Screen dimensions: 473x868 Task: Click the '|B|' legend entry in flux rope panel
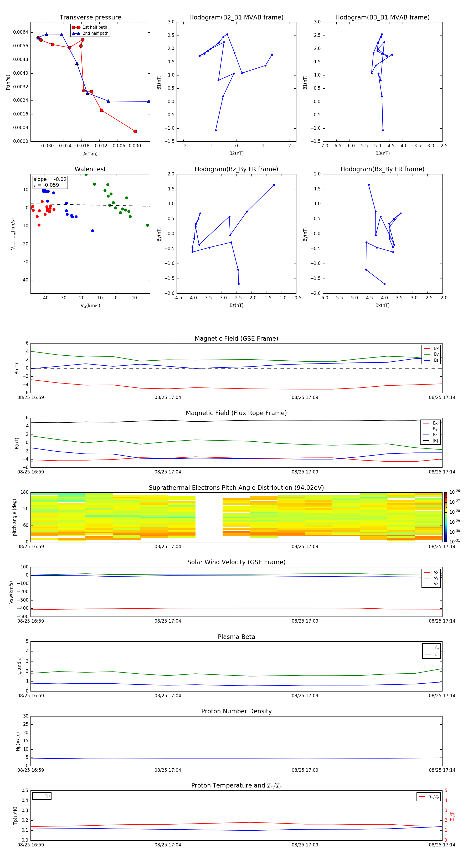431,441
